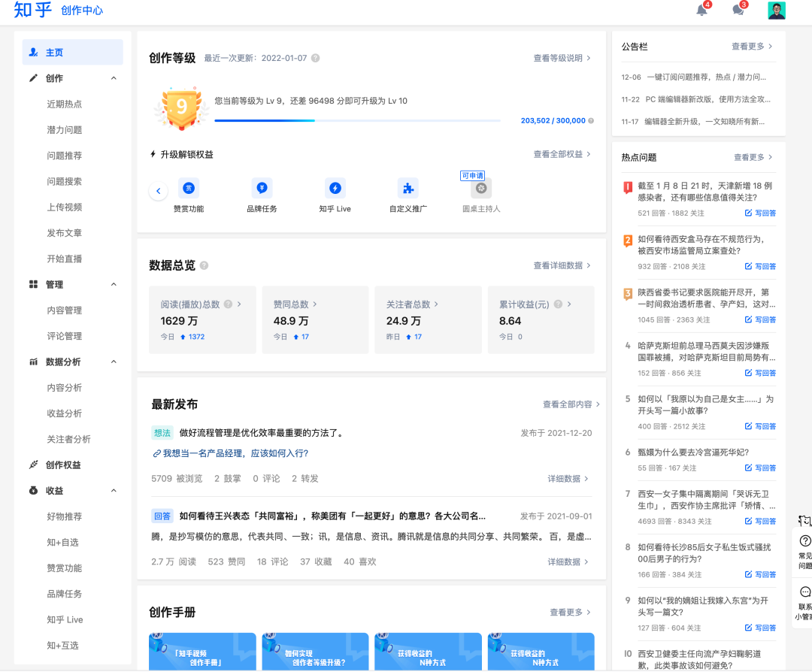Viewport: 812px width, 672px height.
Task: Collapse the 收益 sidebar section
Action: click(114, 490)
